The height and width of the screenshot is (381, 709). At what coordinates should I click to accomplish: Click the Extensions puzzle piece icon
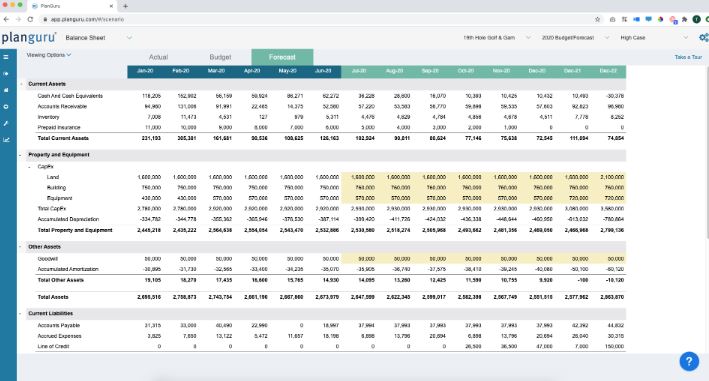coord(684,19)
